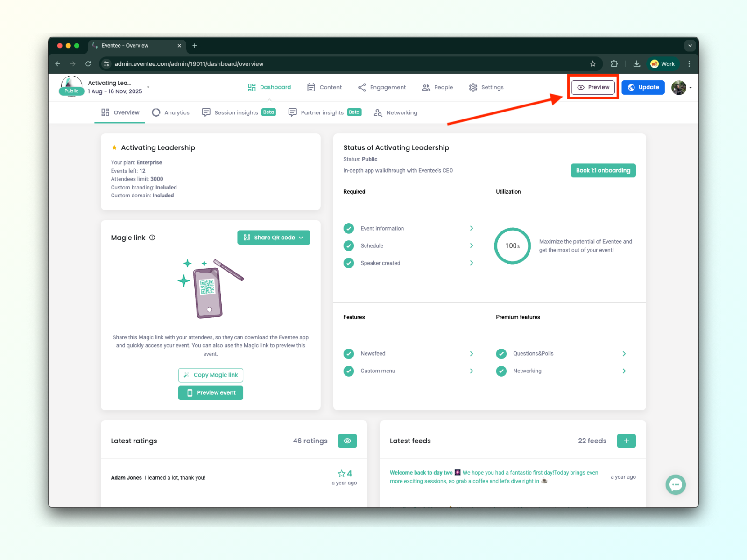Open the Event information arrow

[472, 228]
